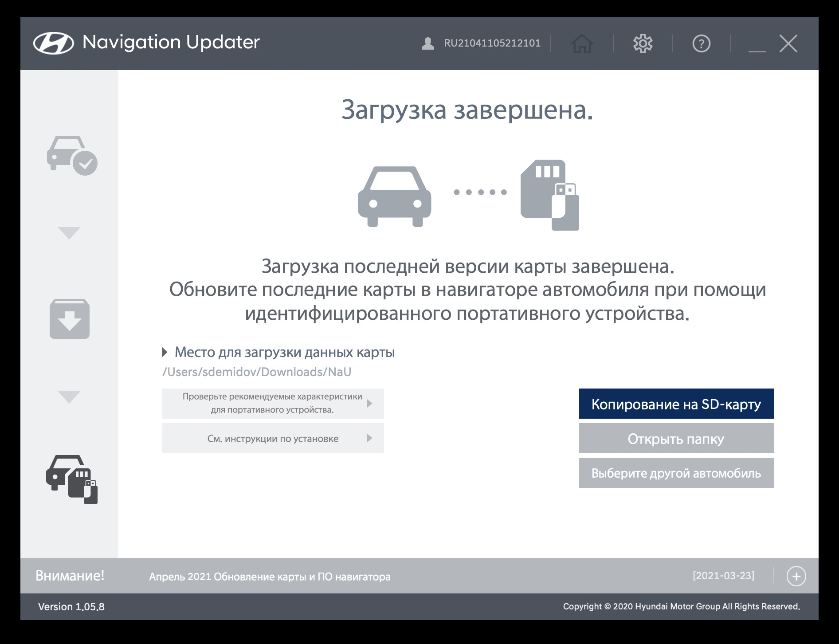This screenshot has width=839, height=644.
Task: Click 'Выберите другой автомобиль' button
Action: [x=676, y=473]
